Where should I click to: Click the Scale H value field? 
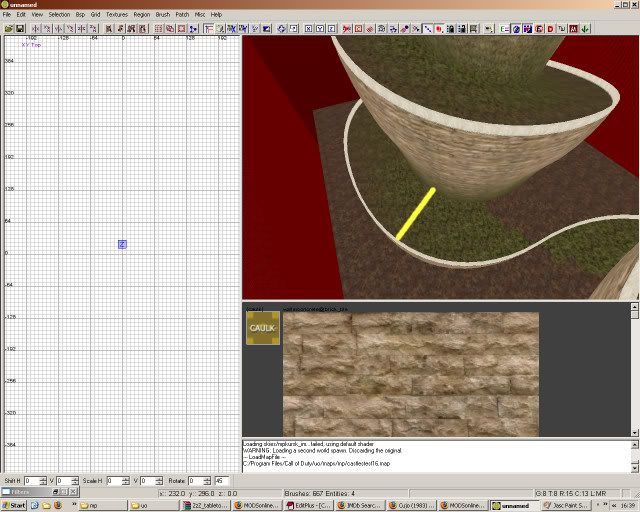[x=114, y=481]
